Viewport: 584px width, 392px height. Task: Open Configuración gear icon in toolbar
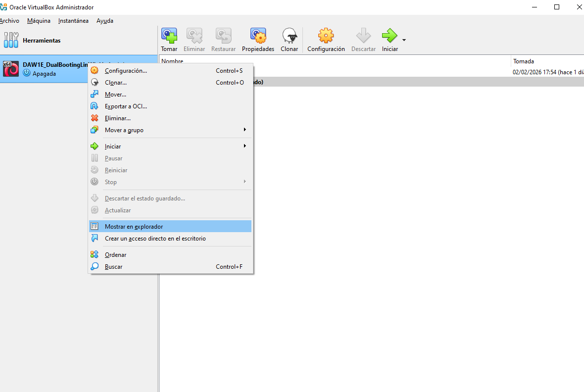[326, 36]
